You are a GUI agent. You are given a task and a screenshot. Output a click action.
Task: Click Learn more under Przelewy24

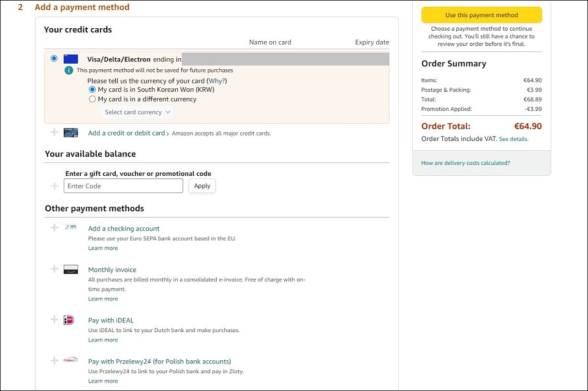(x=103, y=381)
